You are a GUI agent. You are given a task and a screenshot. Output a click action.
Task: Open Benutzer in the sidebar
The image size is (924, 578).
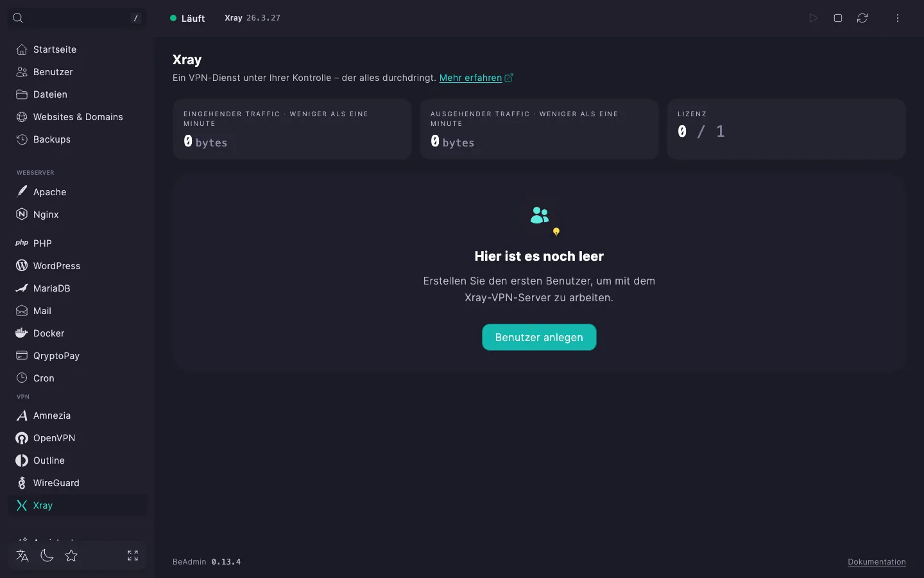[77, 72]
